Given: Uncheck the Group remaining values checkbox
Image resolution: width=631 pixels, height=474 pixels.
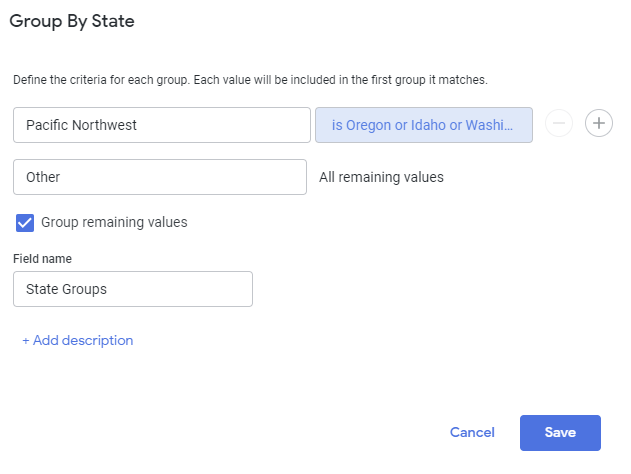Looking at the screenshot, I should coord(25,222).
